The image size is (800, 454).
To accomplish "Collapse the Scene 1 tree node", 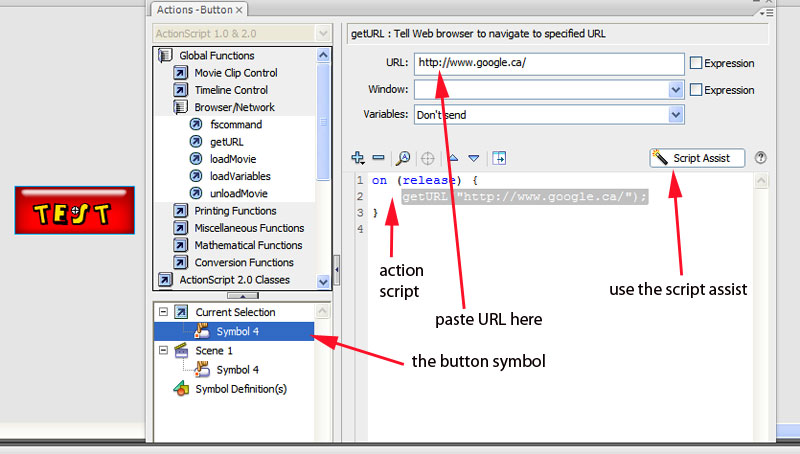I will coord(162,351).
